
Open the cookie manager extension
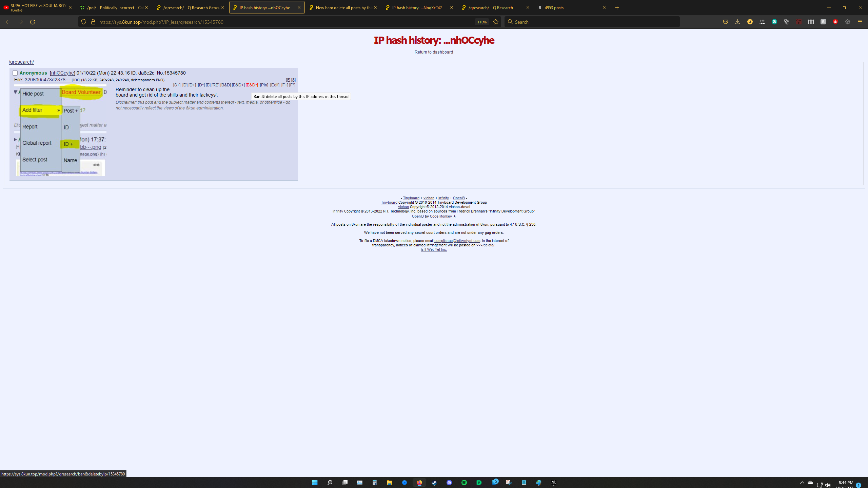(x=786, y=22)
